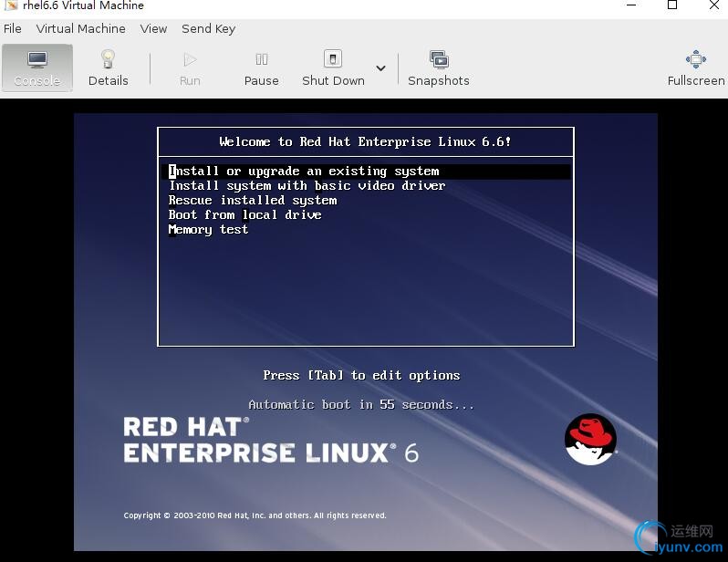Viewport: 728px width, 562px height.
Task: Open the Details lightbulb view
Action: click(x=109, y=68)
